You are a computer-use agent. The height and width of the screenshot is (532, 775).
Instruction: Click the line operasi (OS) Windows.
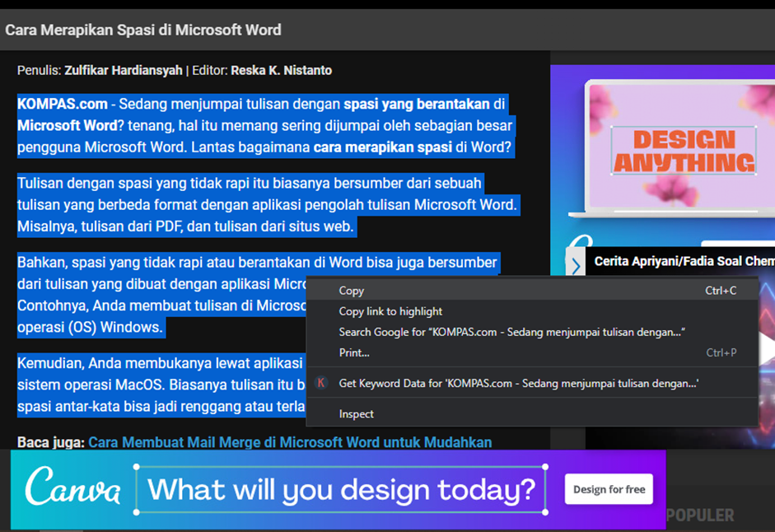[x=90, y=327]
